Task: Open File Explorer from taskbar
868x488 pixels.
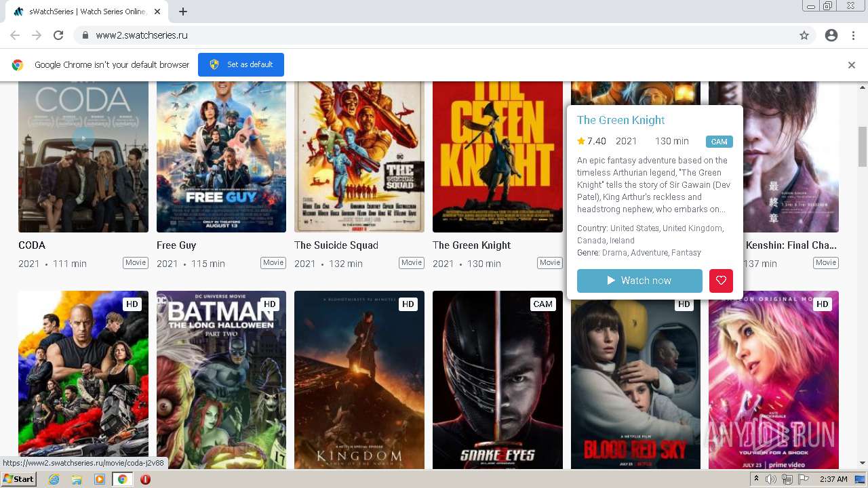Action: click(x=77, y=479)
